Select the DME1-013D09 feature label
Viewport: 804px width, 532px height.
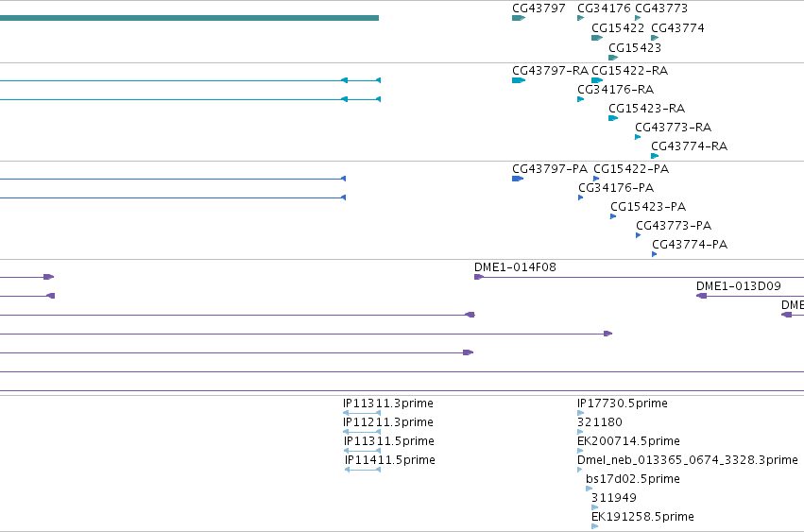[739, 286]
